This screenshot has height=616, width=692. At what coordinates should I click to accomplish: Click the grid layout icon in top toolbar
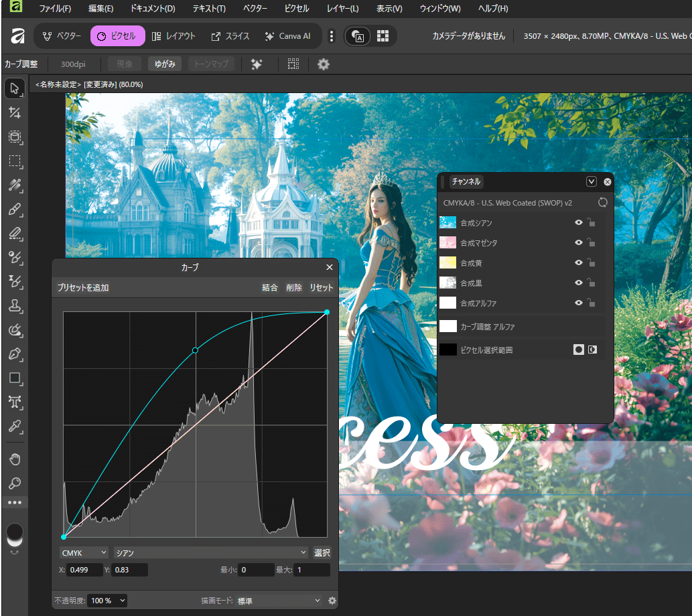383,36
